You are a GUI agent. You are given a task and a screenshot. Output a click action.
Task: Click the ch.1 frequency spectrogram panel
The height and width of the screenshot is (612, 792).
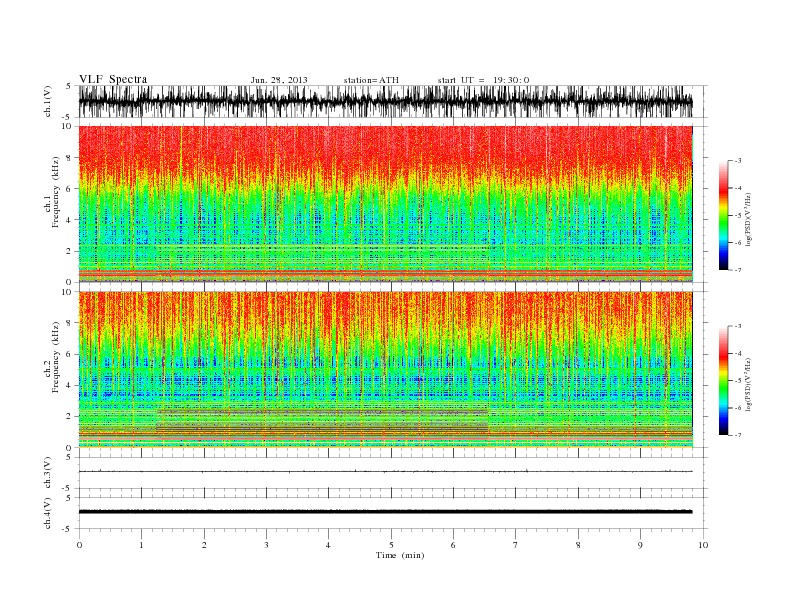[385, 204]
